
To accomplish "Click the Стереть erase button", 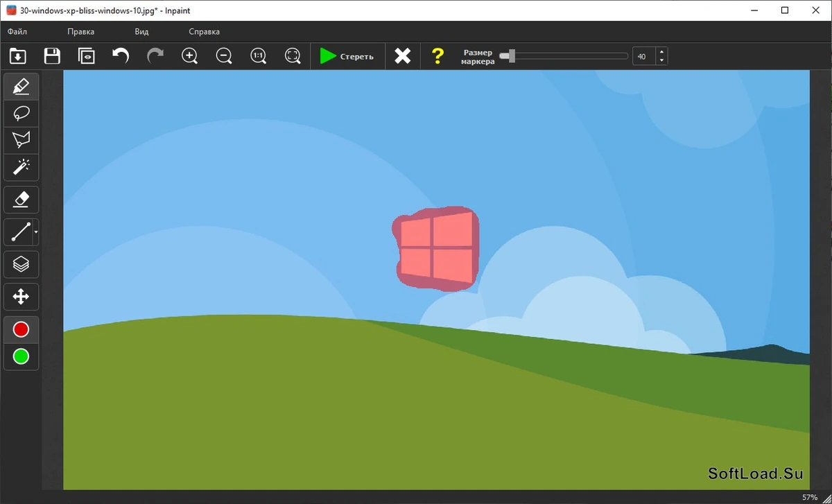I will tap(347, 56).
